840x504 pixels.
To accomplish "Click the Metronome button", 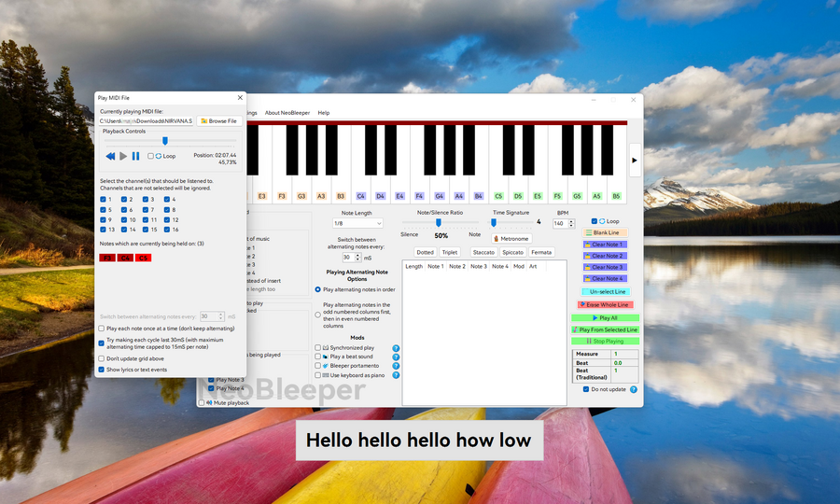I will [511, 239].
